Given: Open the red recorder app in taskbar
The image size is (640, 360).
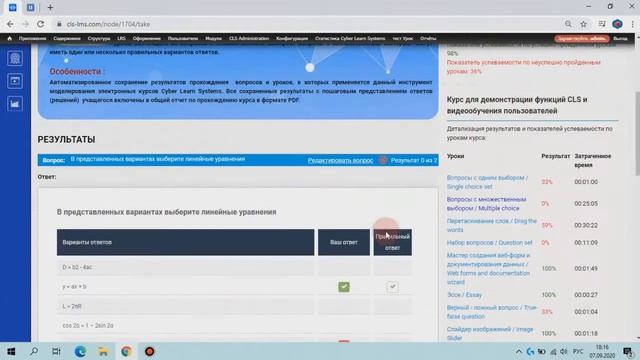Looking at the screenshot, I should (149, 351).
